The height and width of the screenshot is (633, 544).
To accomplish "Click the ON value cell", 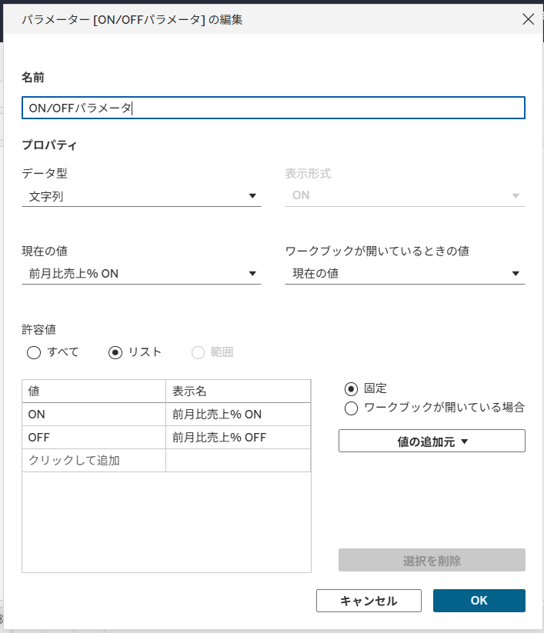I will 94,414.
